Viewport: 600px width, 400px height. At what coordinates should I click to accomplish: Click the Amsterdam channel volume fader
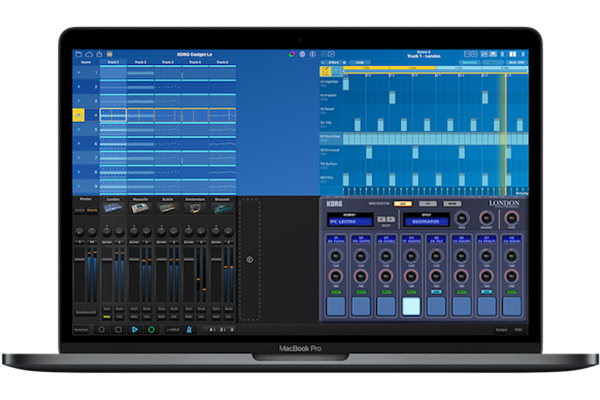point(189,260)
